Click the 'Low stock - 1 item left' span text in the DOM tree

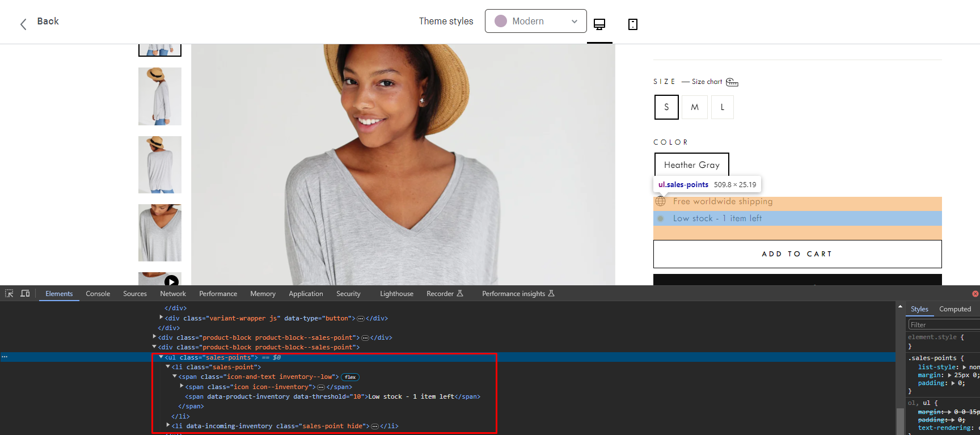point(411,397)
